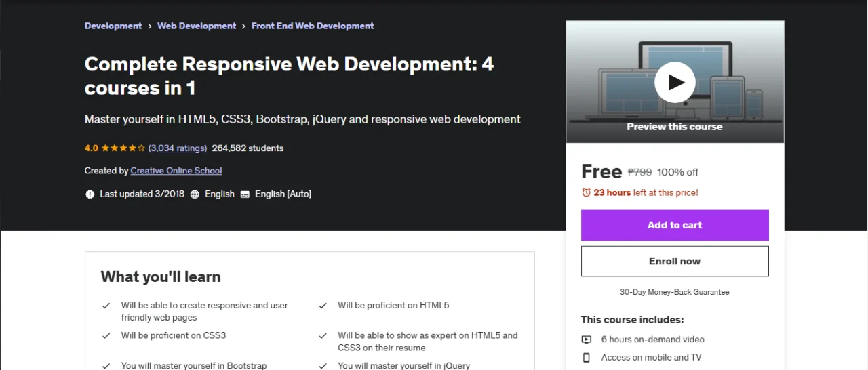Screen dimensions: 868x370
Task: Click 'Will be proficient on HTML5' text
Action: [x=393, y=306]
